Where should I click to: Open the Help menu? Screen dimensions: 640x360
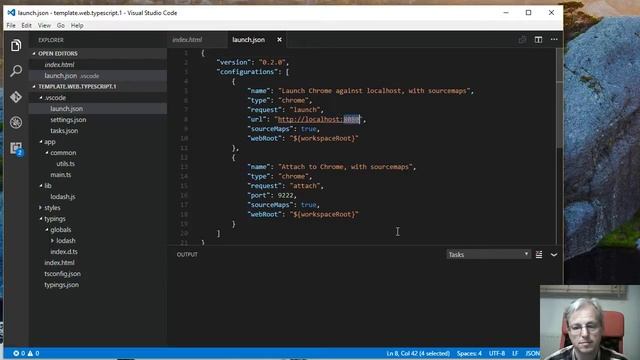(x=77, y=25)
